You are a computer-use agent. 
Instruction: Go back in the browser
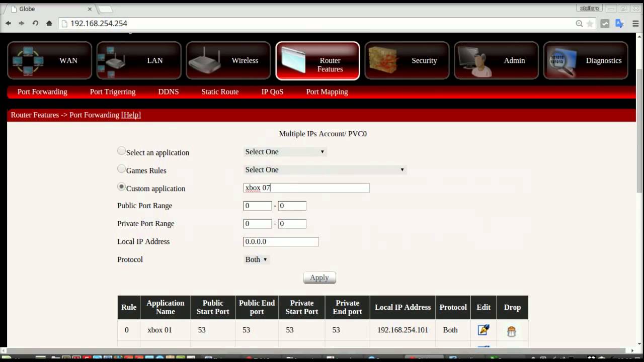tap(8, 23)
